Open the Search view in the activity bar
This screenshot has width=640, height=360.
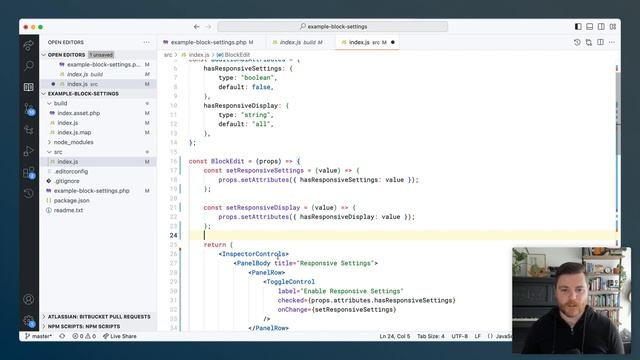[29, 65]
